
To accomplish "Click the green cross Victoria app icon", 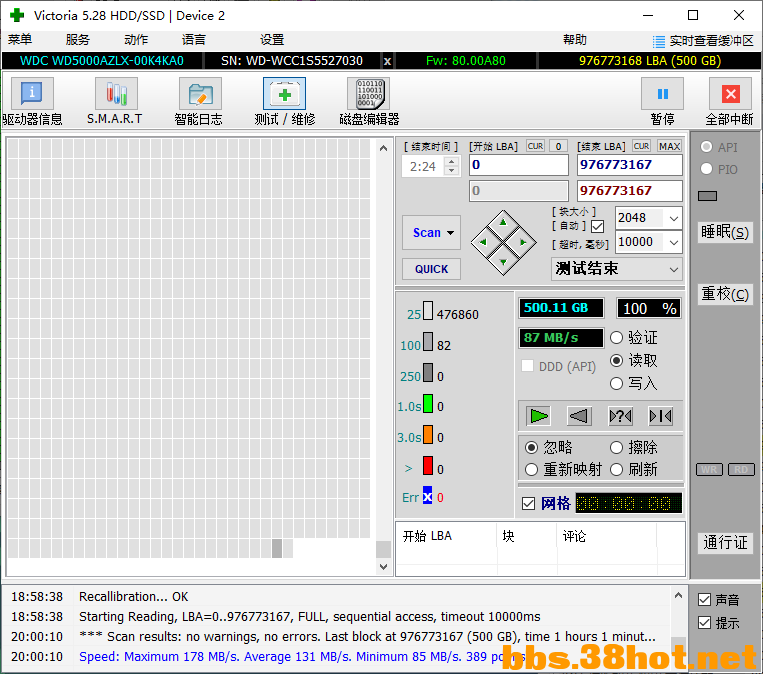I will point(17,15).
